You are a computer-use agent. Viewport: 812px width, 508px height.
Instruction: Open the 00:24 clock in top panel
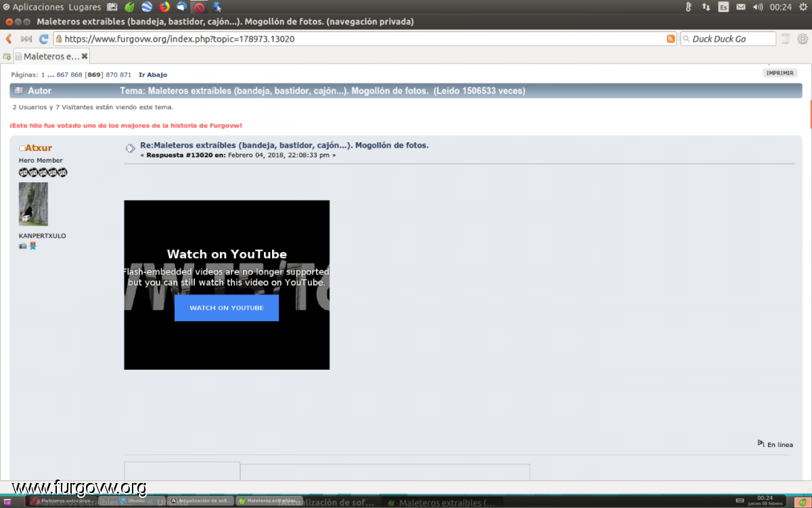click(781, 7)
